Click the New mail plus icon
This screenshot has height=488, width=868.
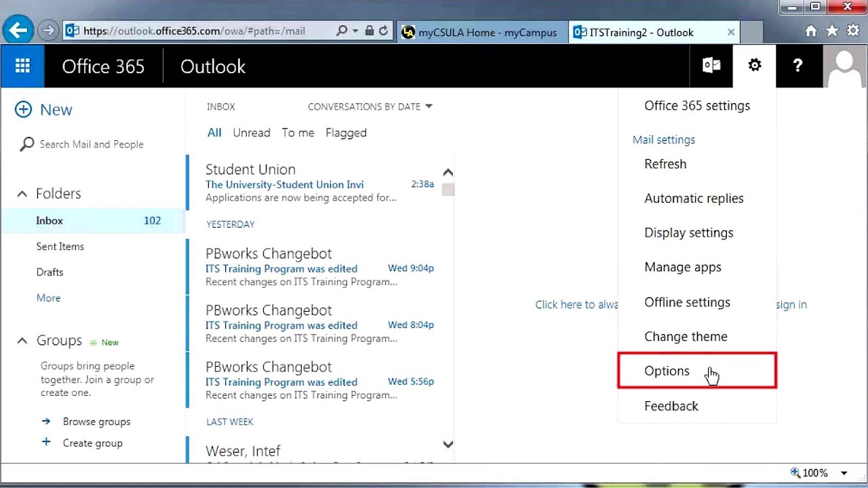coord(23,110)
